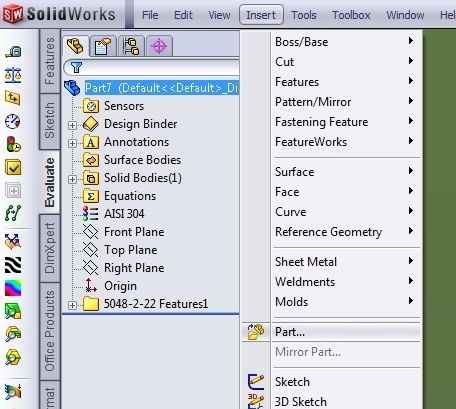The width and height of the screenshot is (456, 409).
Task: Choose Sketch from the Insert menu
Action: coord(347,382)
